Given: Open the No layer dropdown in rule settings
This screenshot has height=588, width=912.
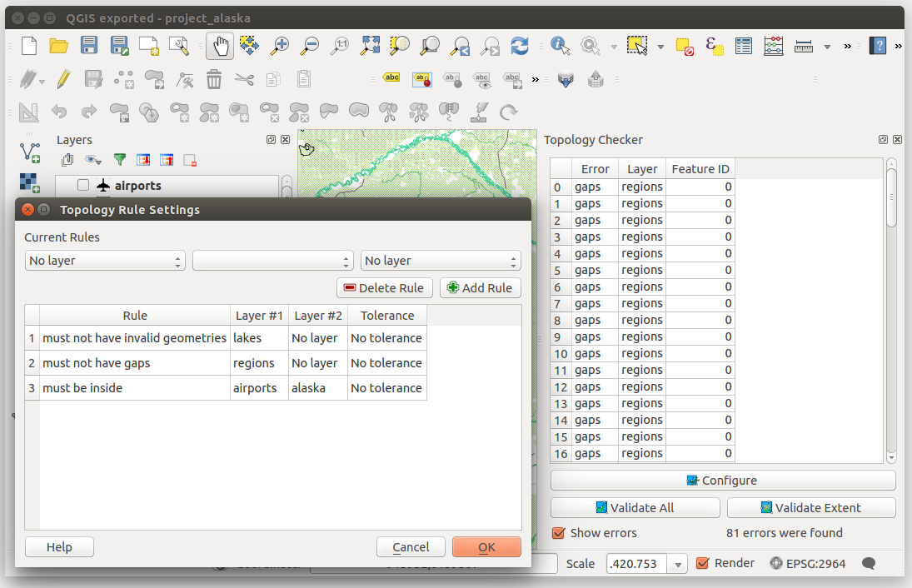Looking at the screenshot, I should (x=105, y=260).
